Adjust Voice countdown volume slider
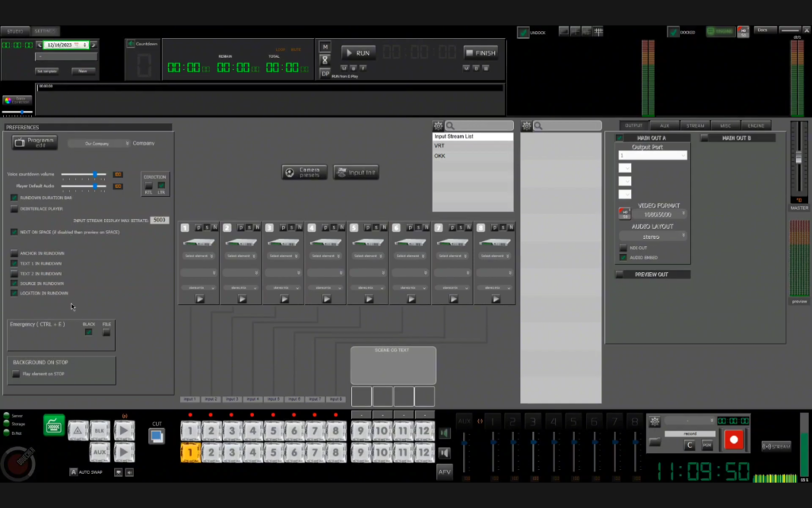Screen dimensions: 812x508 coord(83,174)
